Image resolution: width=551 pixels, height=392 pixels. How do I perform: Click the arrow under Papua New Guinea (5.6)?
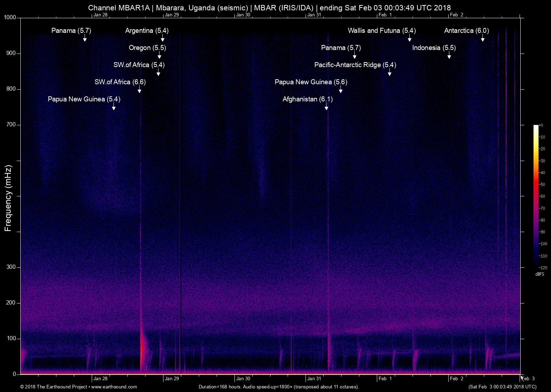(x=340, y=90)
